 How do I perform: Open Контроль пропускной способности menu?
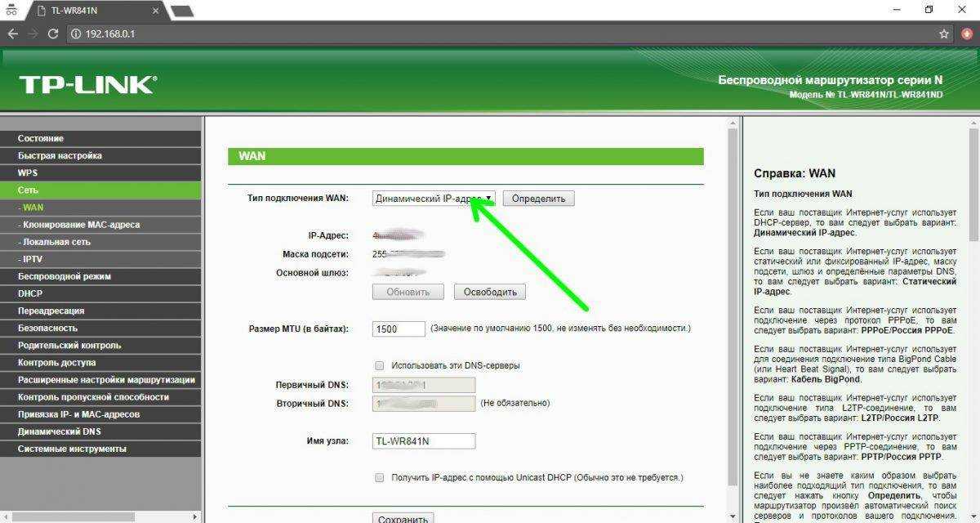[100, 396]
